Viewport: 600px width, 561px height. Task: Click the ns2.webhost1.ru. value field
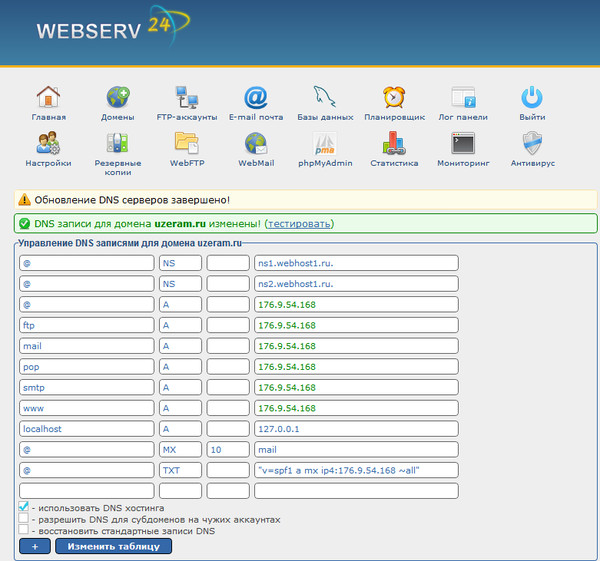point(356,284)
